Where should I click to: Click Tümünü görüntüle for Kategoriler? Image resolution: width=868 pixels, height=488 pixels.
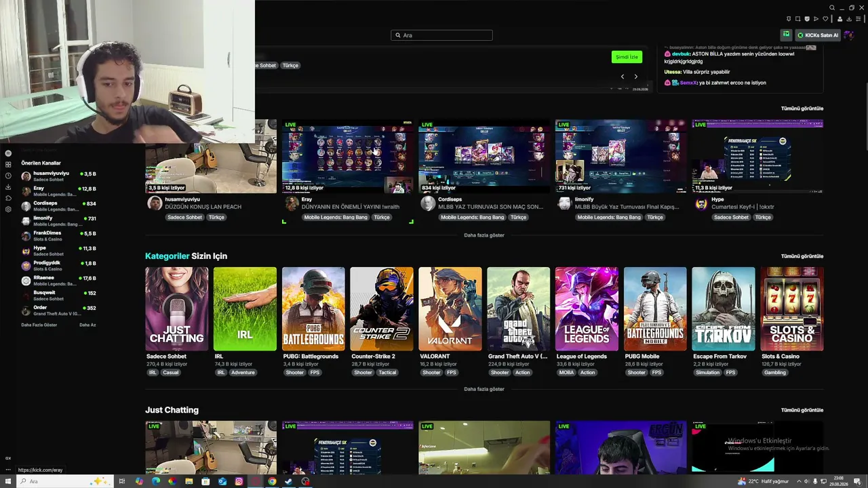[802, 256]
